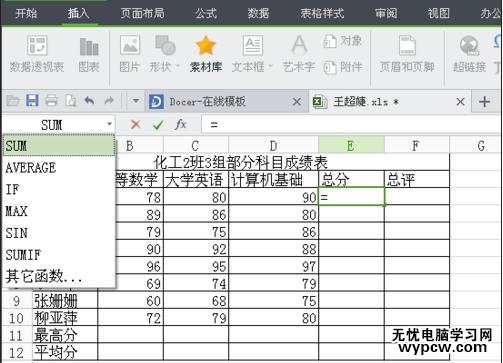Select column G header
Screen dimensions: 503x363
(x=476, y=146)
